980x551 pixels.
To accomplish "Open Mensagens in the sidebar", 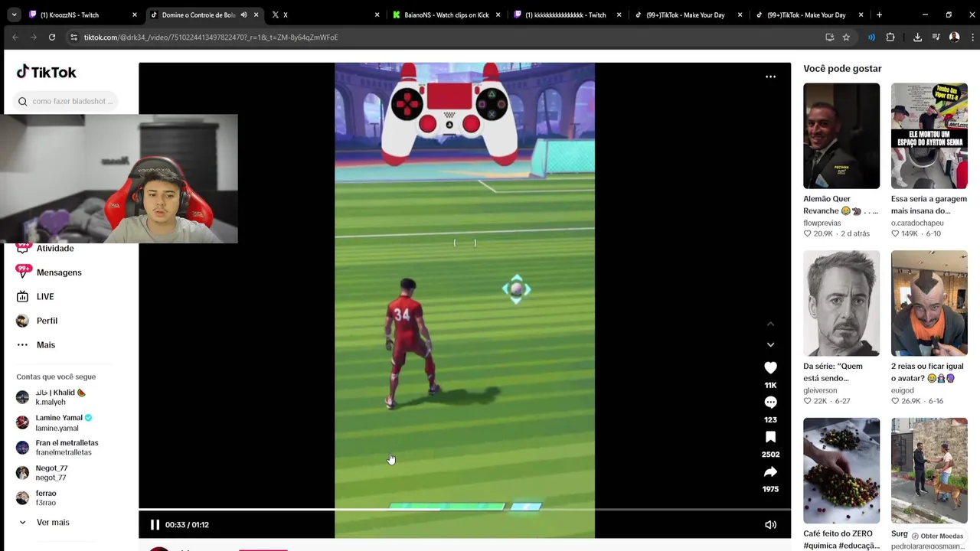I will [x=58, y=272].
